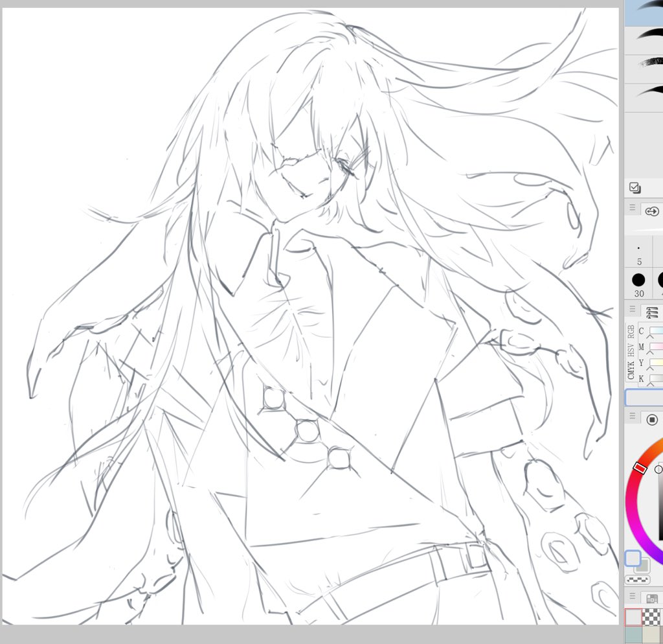Viewport: 663px width, 644px height.
Task: Switch color slider to RGB mode
Action: point(631,331)
